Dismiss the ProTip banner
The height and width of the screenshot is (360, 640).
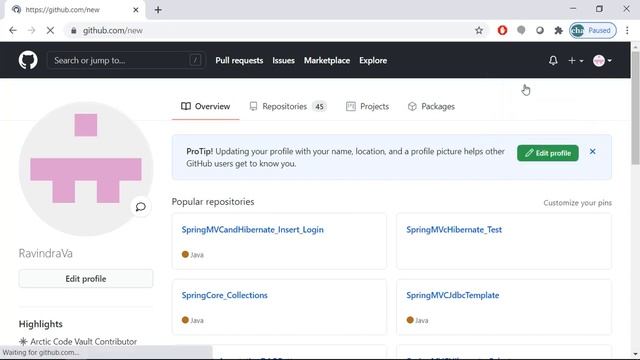pos(593,152)
